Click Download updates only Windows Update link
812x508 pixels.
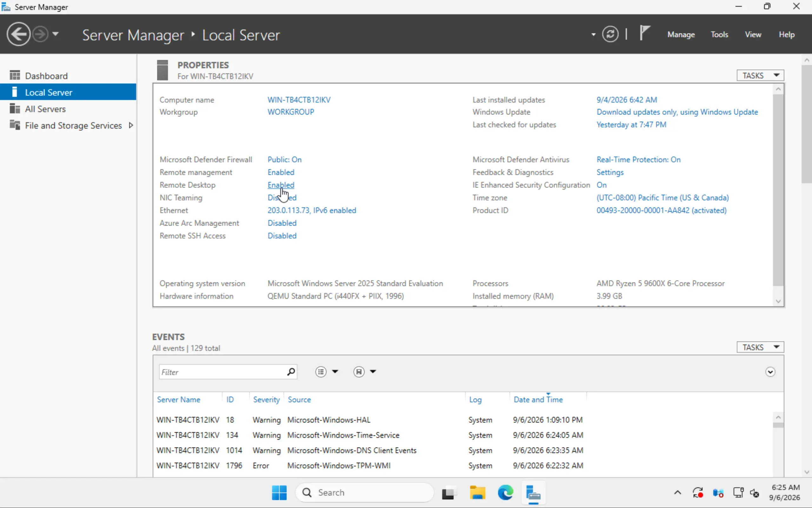pos(677,112)
